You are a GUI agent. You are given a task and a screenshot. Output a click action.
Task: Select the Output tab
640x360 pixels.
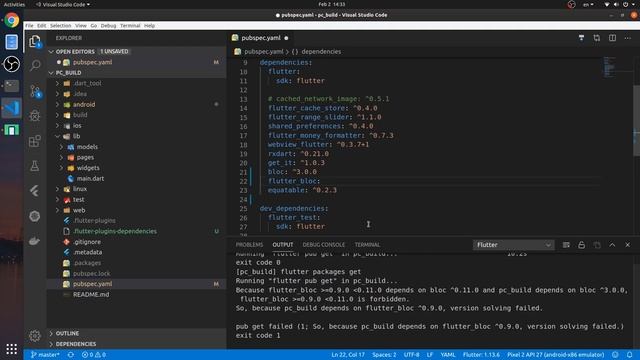283,245
